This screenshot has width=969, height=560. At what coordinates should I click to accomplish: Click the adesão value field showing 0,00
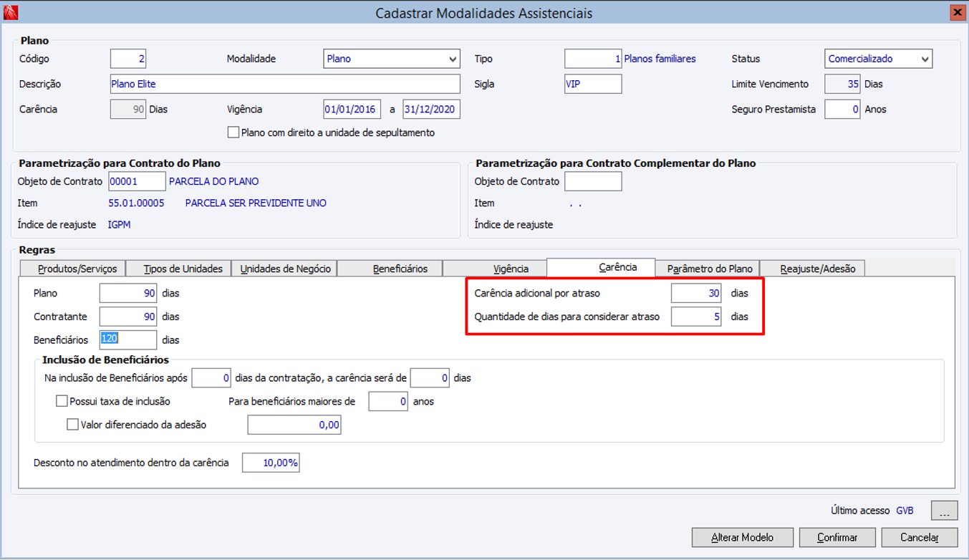[x=294, y=425]
